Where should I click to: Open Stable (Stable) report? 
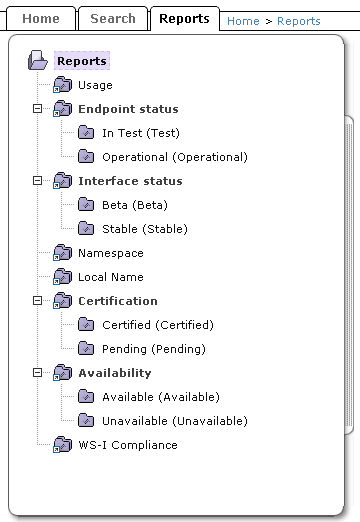click(145, 229)
